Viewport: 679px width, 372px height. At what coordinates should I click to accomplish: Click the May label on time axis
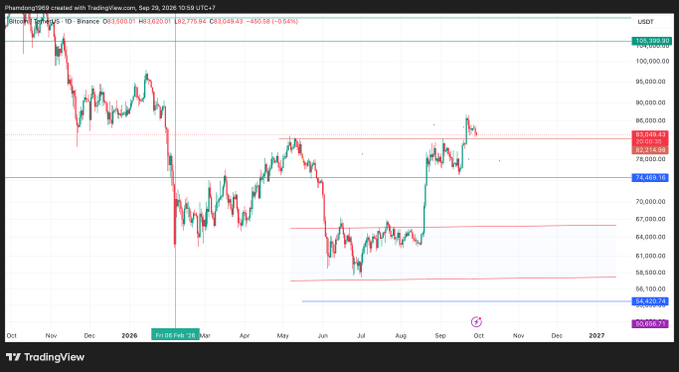(283, 336)
